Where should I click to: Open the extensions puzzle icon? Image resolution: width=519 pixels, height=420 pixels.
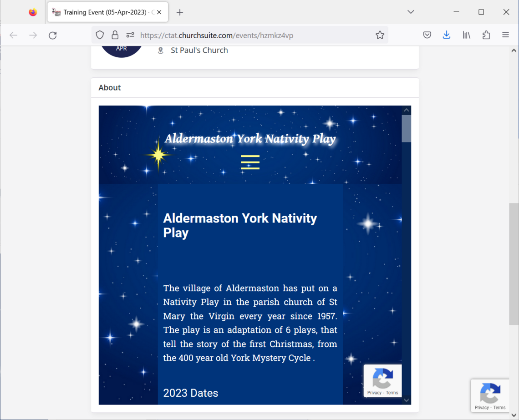[x=486, y=35]
